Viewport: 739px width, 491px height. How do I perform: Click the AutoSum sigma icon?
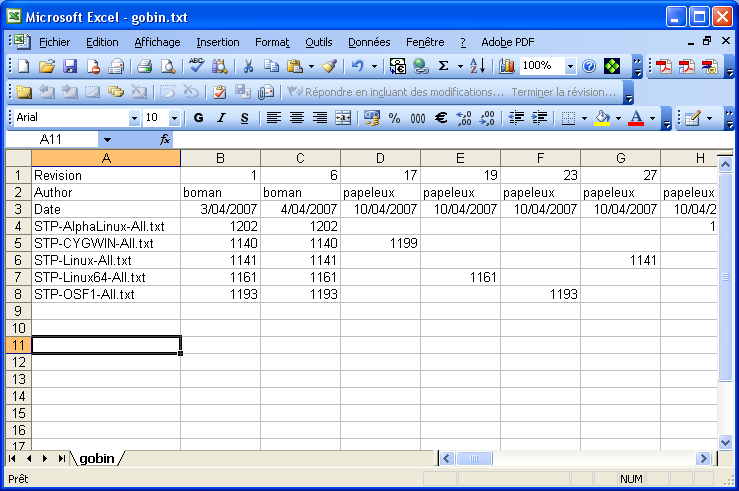point(443,66)
